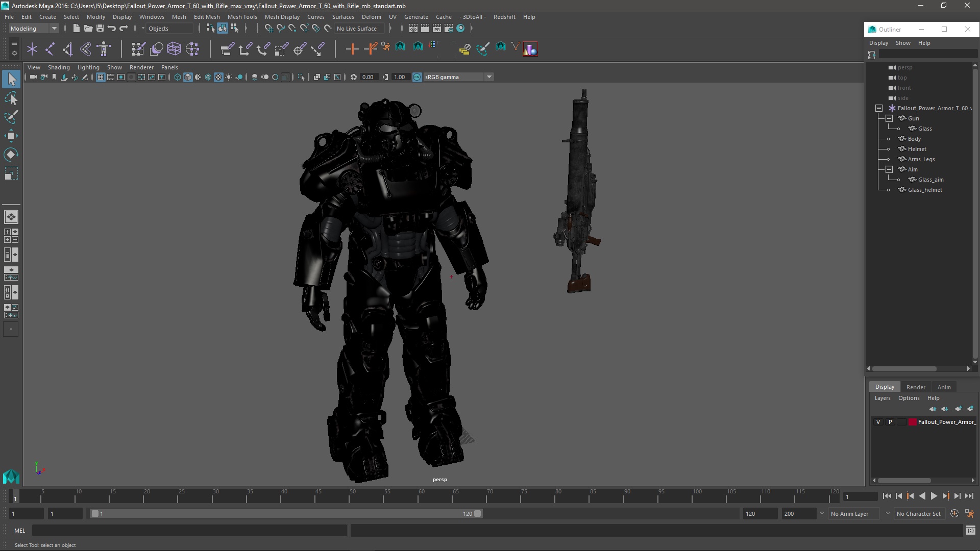This screenshot has width=980, height=551.
Task: Click the MEL command input field
Action: [x=190, y=531]
